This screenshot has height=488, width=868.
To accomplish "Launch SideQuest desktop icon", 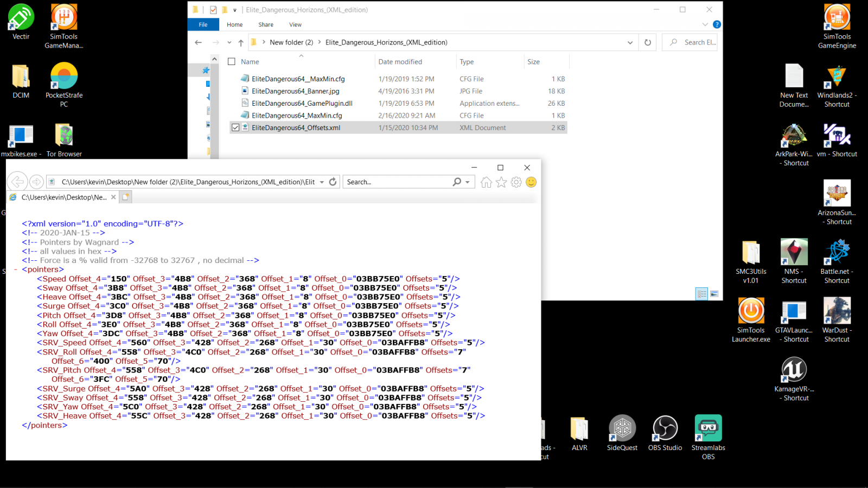I will pos(622,433).
